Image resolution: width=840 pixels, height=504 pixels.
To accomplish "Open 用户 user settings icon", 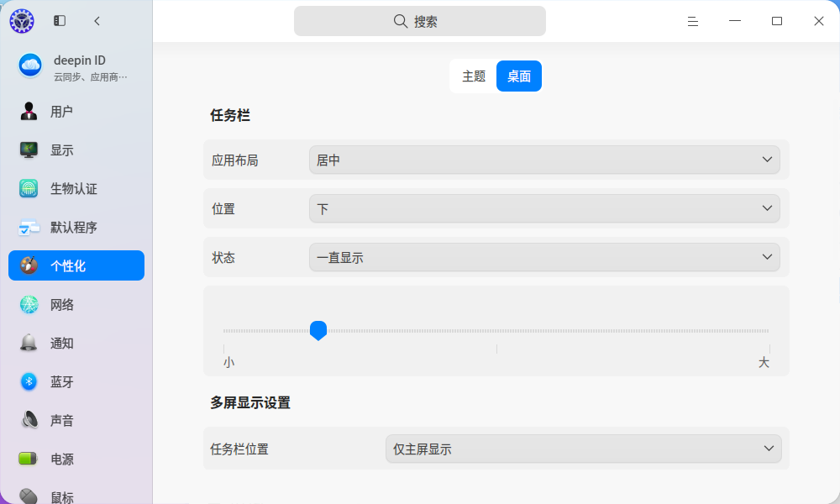I will coord(29,112).
